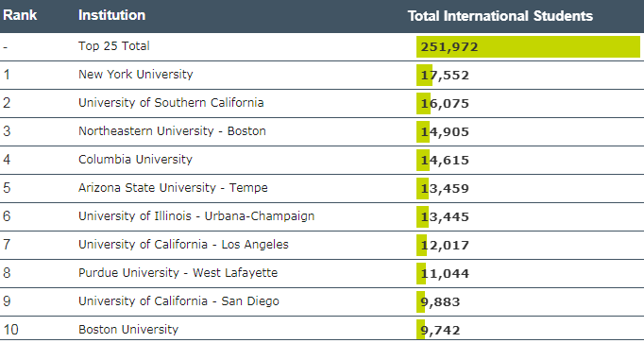
Task: Click University of California - San Diego
Action: pos(178,301)
